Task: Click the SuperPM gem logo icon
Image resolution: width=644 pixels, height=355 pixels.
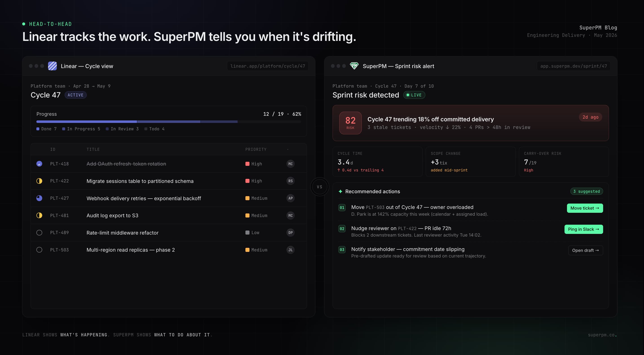Action: [x=354, y=66]
